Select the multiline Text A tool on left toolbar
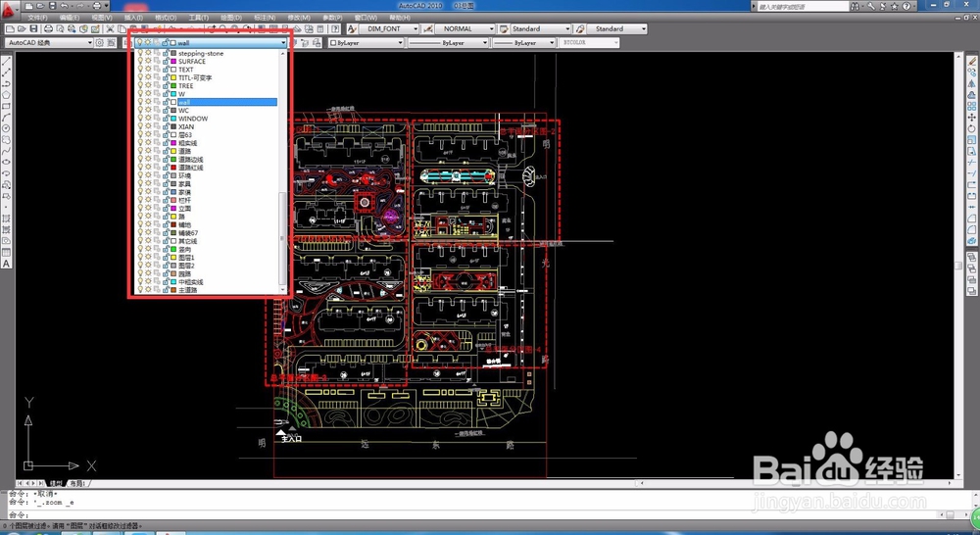This screenshot has height=535, width=980. pyautogui.click(x=6, y=264)
